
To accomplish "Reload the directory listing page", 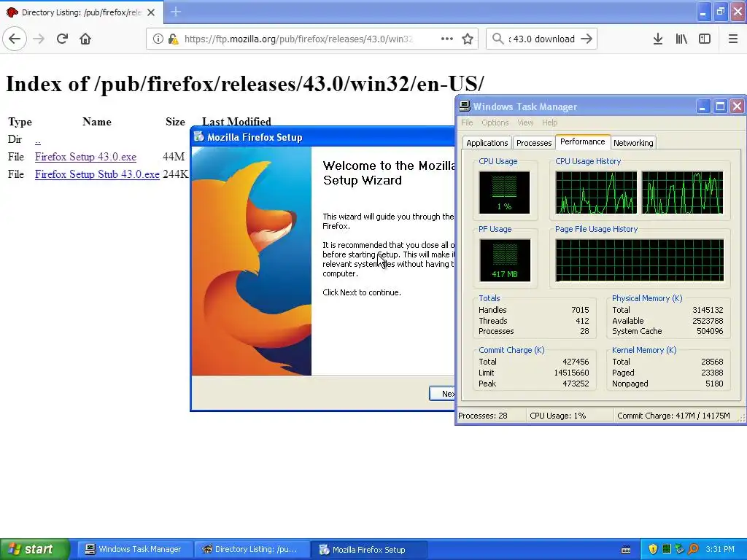I will [62, 39].
